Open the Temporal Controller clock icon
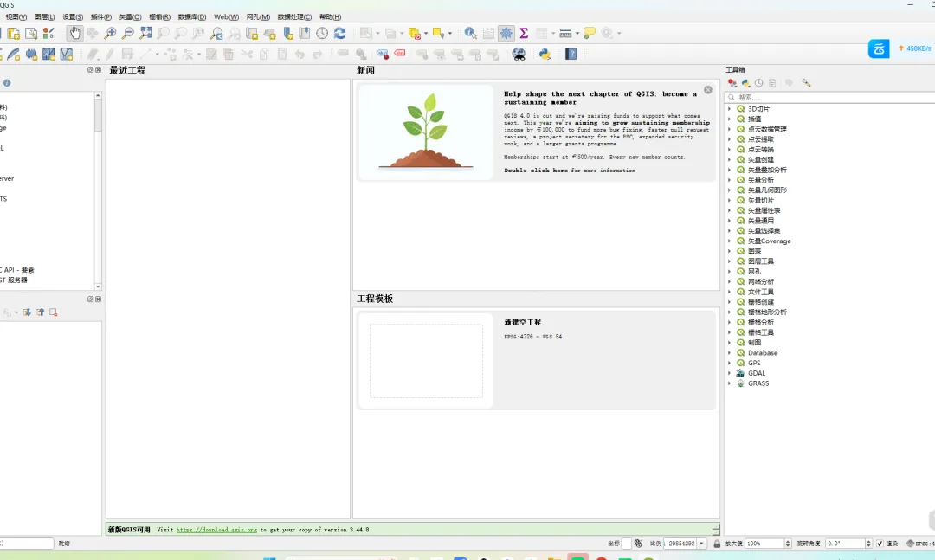 click(322, 34)
